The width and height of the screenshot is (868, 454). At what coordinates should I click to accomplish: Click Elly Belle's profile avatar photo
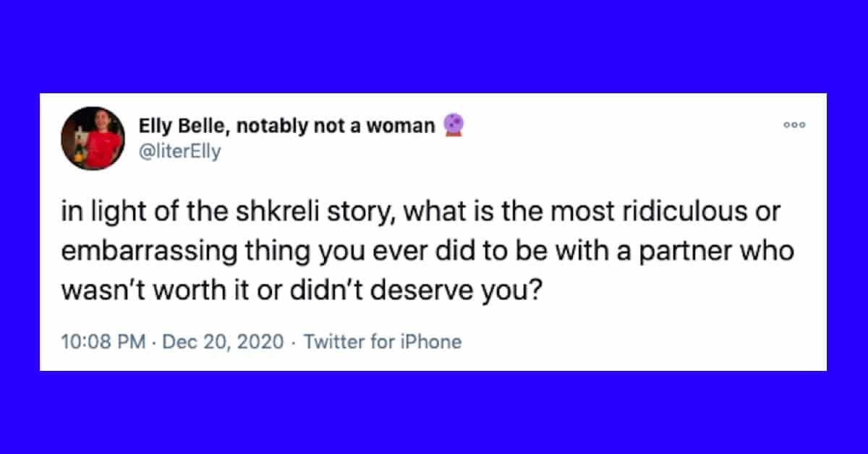point(93,138)
